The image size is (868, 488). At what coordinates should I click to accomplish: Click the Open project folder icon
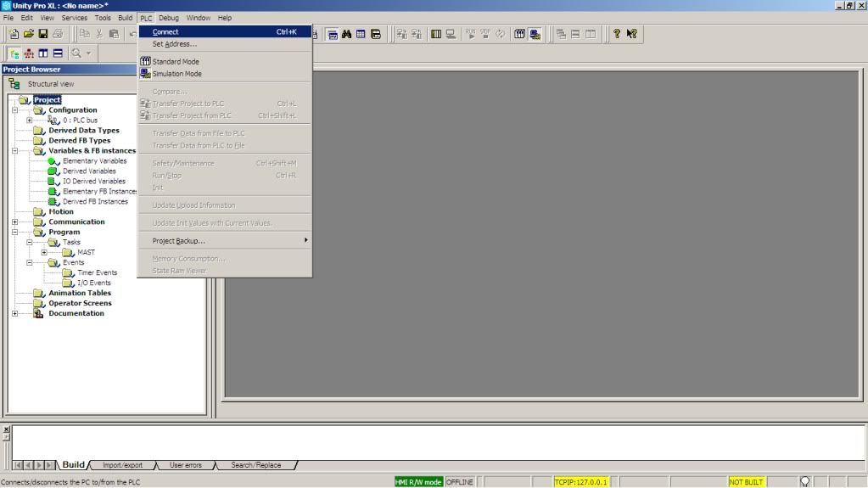(28, 34)
